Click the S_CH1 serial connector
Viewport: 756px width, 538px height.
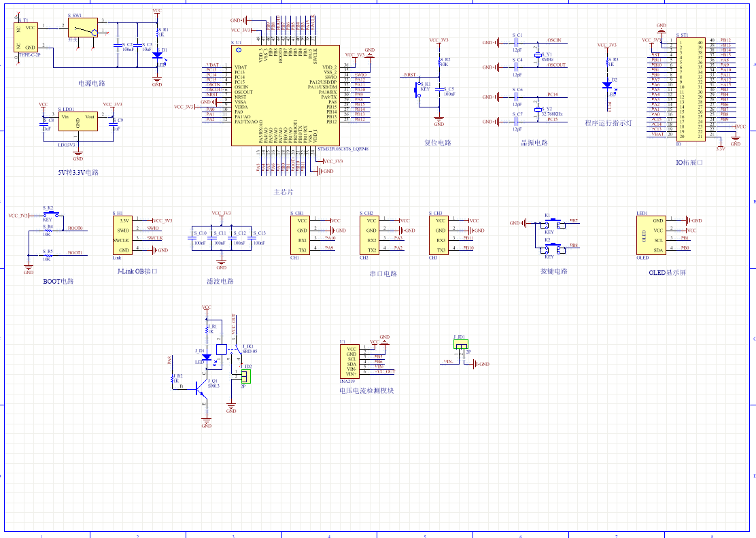click(300, 235)
